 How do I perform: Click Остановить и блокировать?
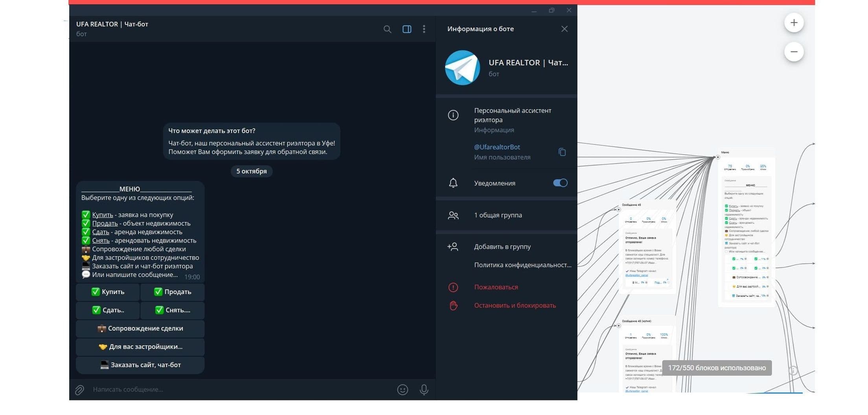(515, 305)
